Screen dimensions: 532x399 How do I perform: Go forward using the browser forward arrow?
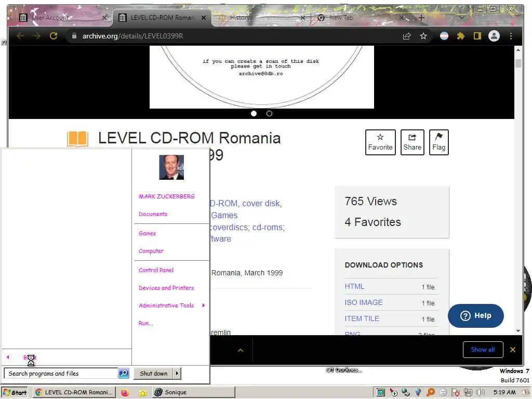tap(37, 36)
